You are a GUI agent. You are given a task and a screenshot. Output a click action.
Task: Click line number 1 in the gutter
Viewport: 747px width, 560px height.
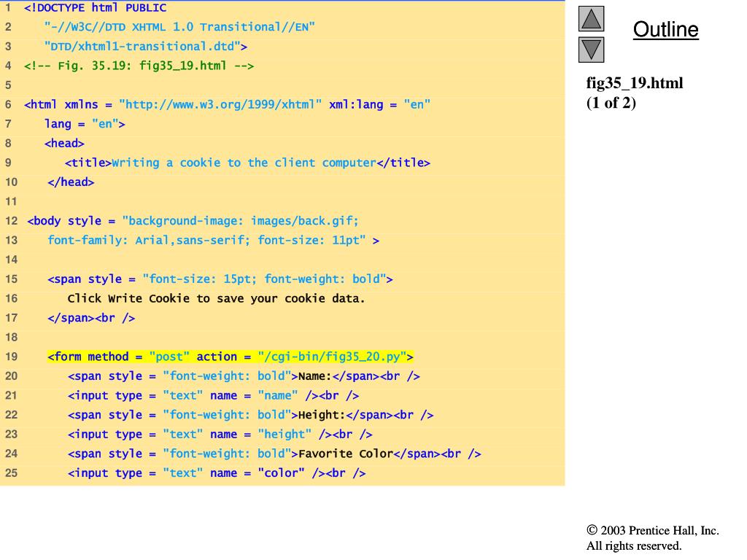[8, 7]
